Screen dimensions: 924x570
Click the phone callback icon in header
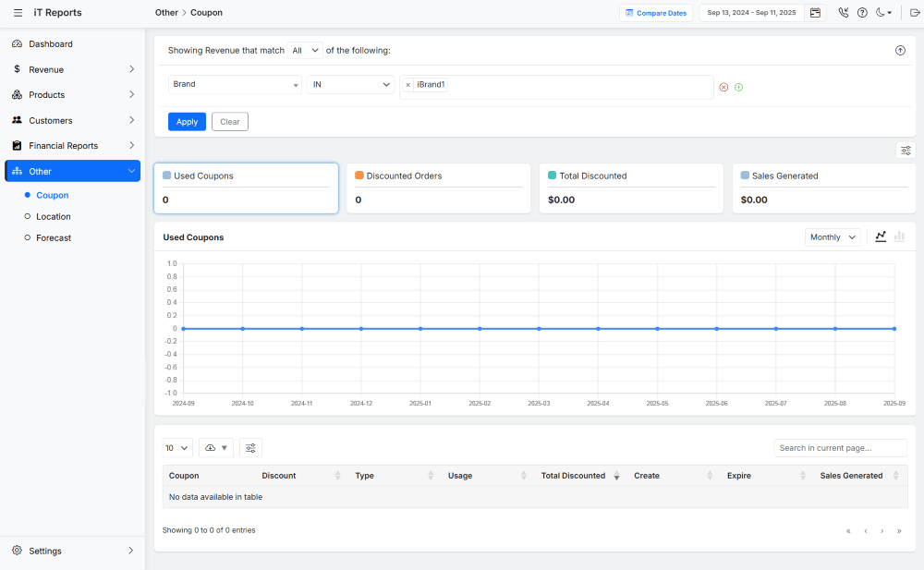tap(843, 12)
